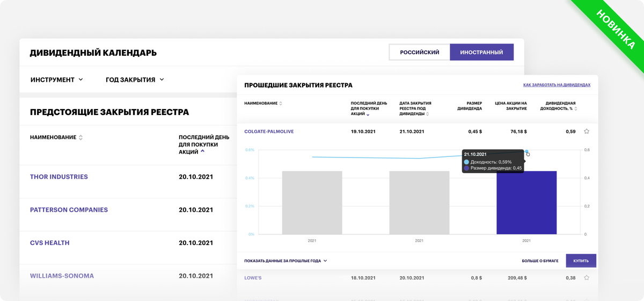Click Lowe's closing price 209,48 $
This screenshot has width=644, height=301.
pyautogui.click(x=517, y=278)
